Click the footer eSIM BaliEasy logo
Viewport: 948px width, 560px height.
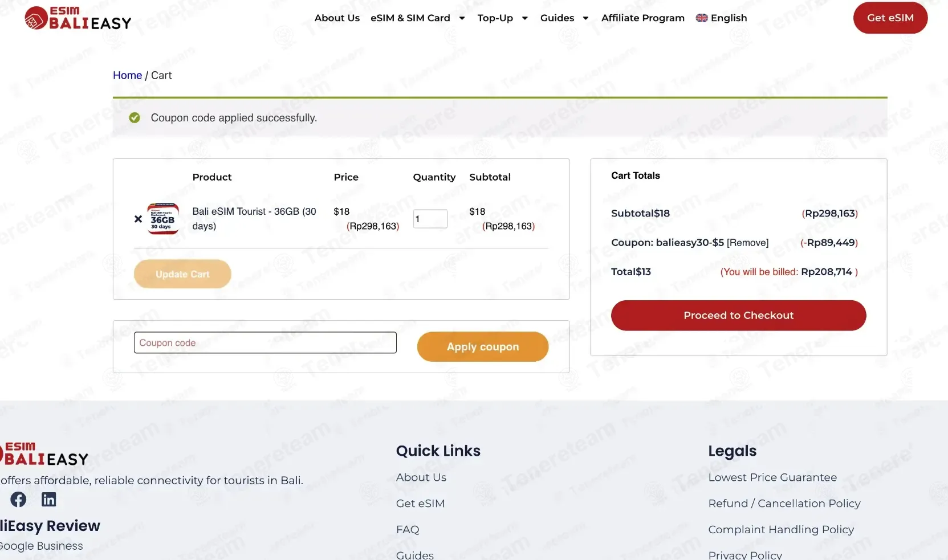(44, 453)
